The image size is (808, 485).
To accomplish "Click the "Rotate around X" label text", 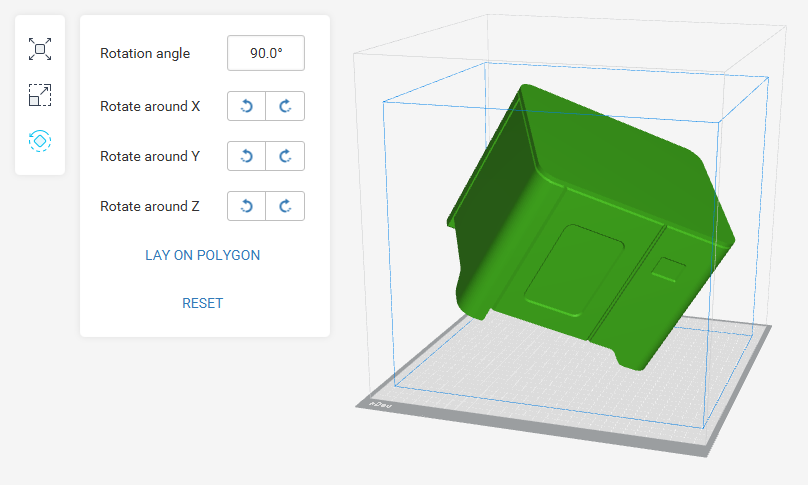I will [x=150, y=106].
